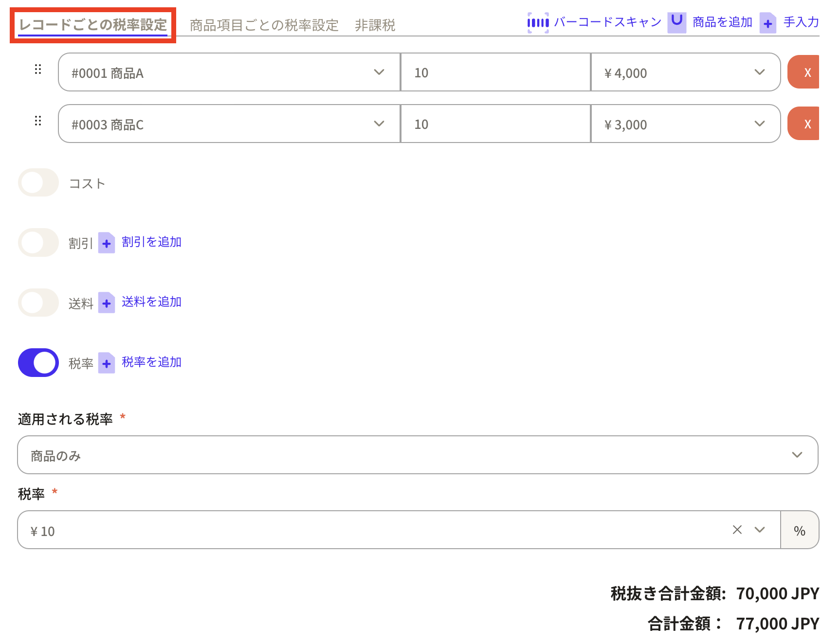Click the manual input plus icon
The width and height of the screenshot is (840, 644).
coord(767,23)
